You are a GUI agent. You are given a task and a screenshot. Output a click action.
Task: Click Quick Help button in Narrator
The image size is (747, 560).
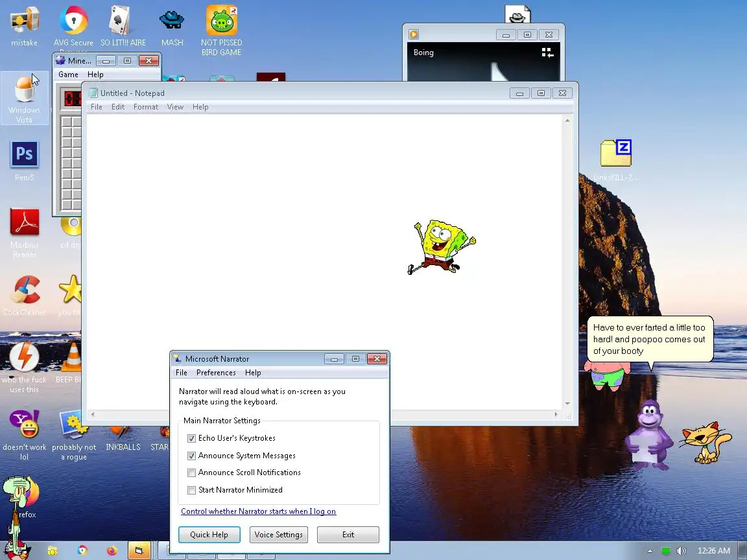209,534
